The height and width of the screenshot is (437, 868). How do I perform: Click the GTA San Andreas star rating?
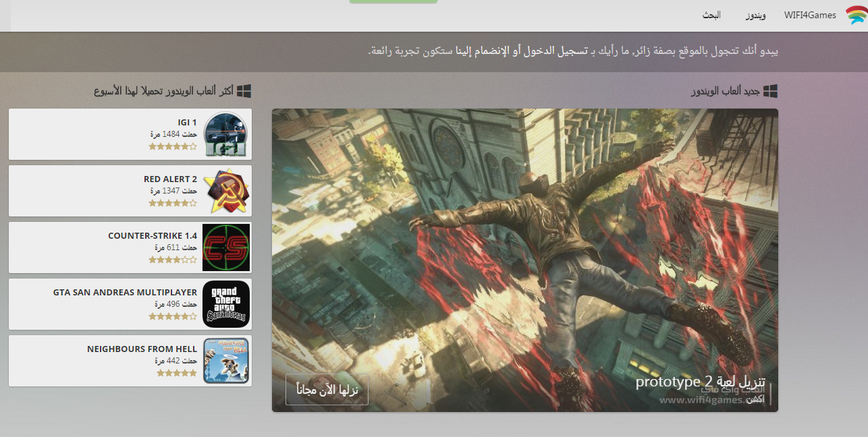click(x=173, y=316)
